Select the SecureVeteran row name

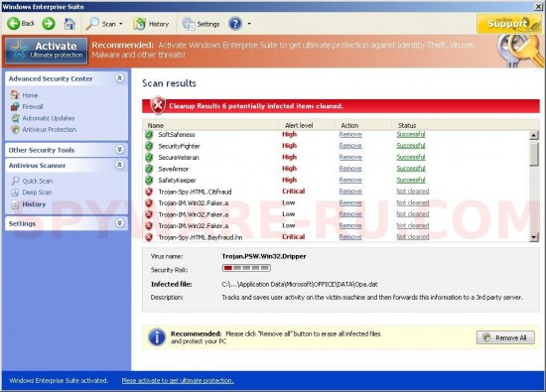click(x=179, y=158)
